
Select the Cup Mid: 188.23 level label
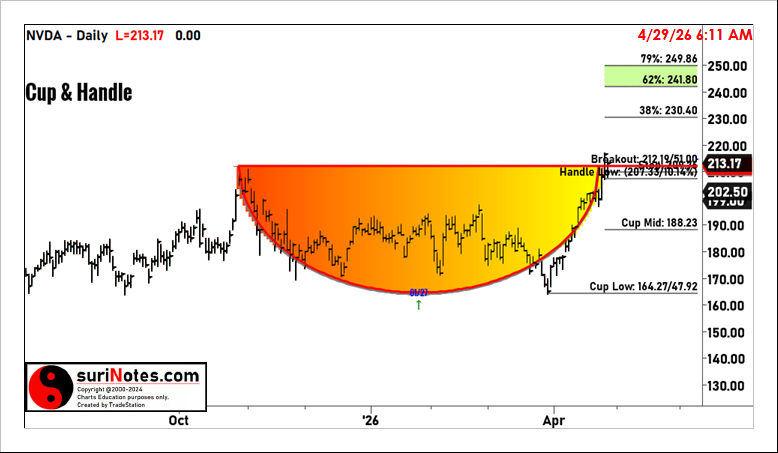(x=658, y=223)
